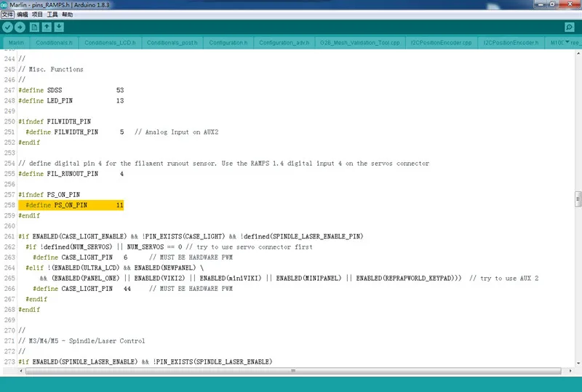
Task: Click line number 258 in the gutter
Action: pos(9,205)
